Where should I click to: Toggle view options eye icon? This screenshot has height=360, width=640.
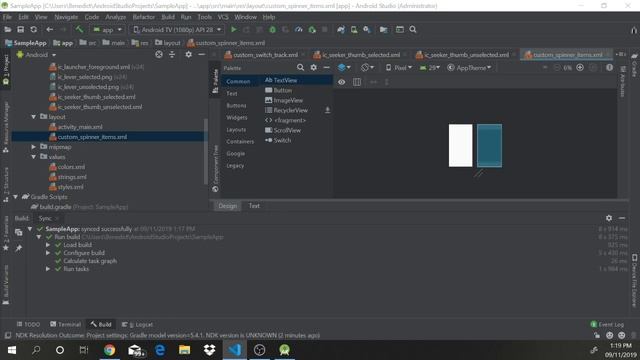pyautogui.click(x=341, y=82)
